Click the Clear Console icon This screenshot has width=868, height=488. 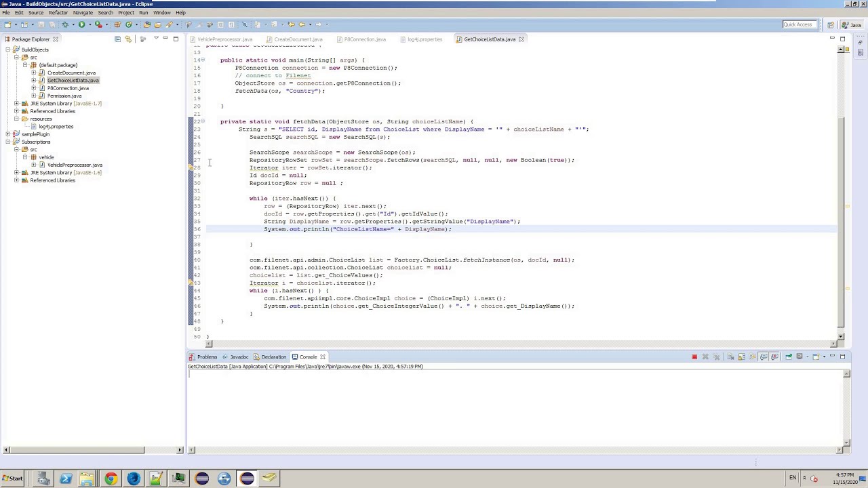click(x=730, y=357)
